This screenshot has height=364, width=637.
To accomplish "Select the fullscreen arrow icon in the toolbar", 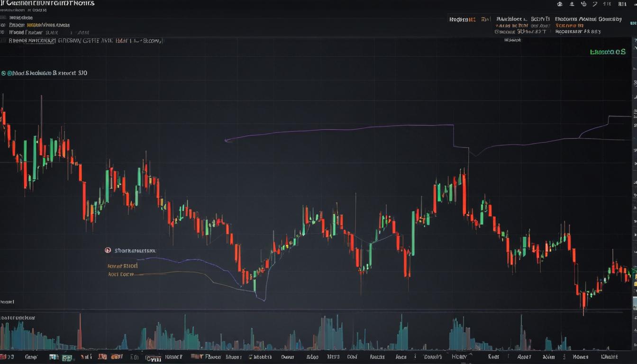I will pyautogui.click(x=596, y=3).
